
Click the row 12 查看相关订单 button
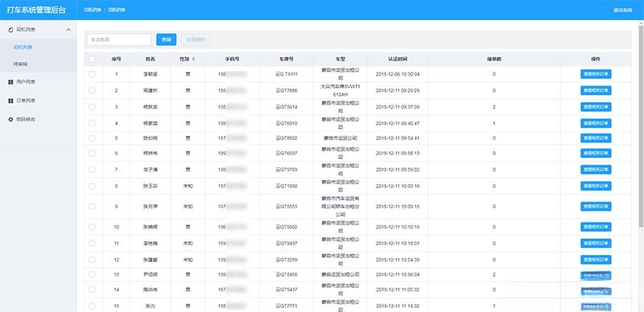[596, 260]
